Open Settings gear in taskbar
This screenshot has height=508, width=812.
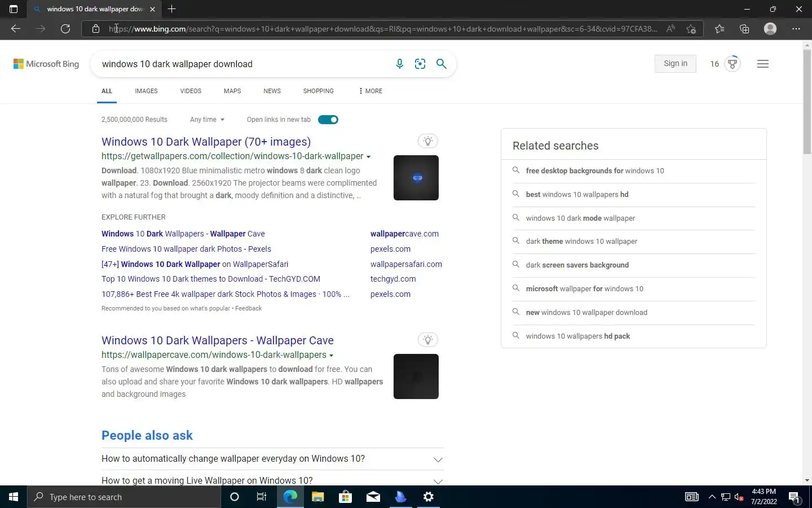tap(429, 497)
